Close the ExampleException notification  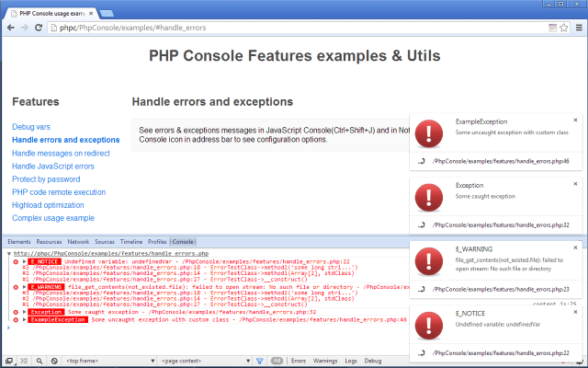point(575,121)
